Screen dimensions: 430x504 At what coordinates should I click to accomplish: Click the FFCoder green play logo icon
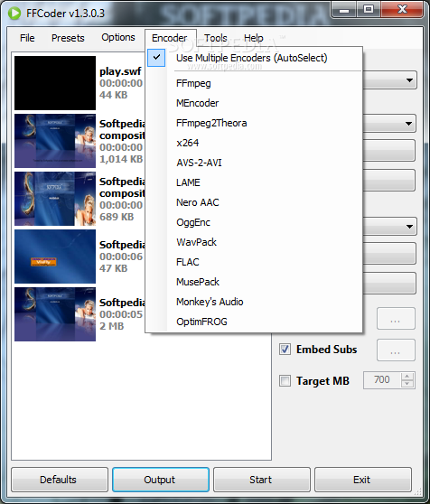pos(14,13)
